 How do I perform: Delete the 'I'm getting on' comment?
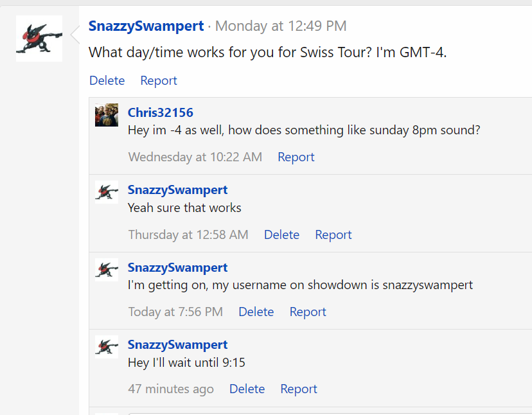pos(256,312)
